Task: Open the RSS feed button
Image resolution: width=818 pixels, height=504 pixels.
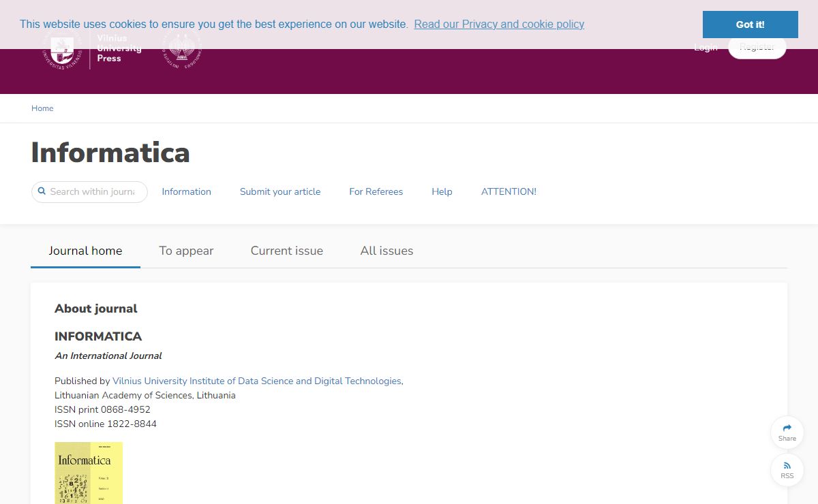Action: point(787,470)
